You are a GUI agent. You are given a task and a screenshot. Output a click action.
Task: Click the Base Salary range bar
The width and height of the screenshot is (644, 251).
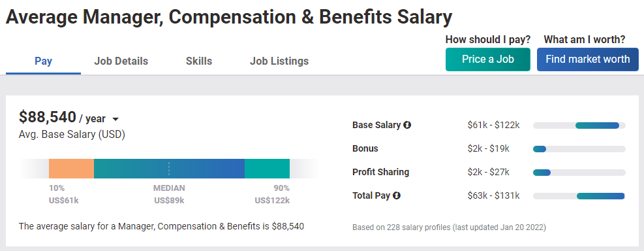click(579, 125)
